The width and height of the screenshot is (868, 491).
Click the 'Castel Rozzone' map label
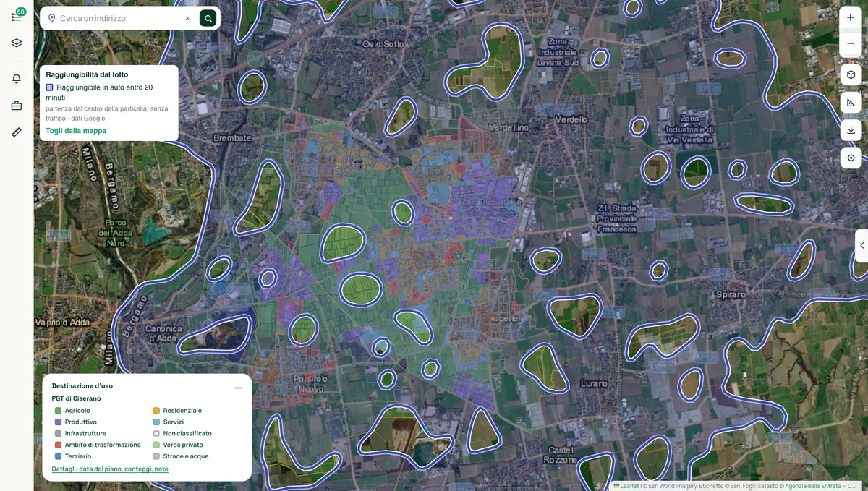561,455
